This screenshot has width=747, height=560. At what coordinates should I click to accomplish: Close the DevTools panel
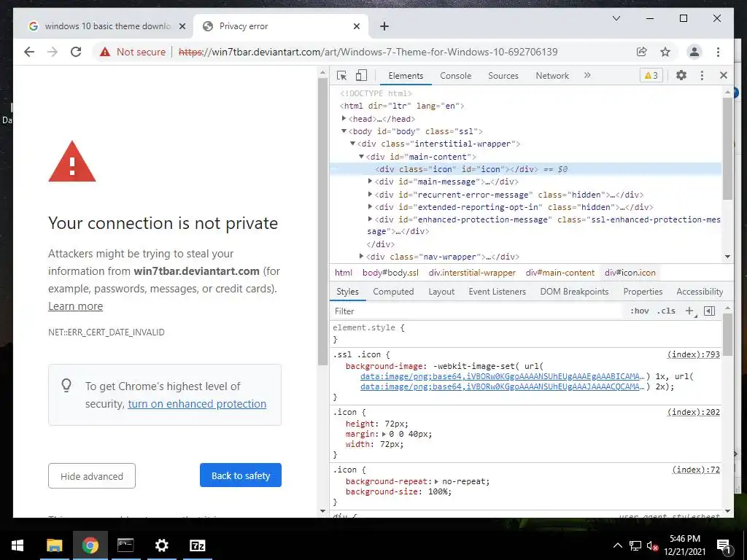click(723, 75)
